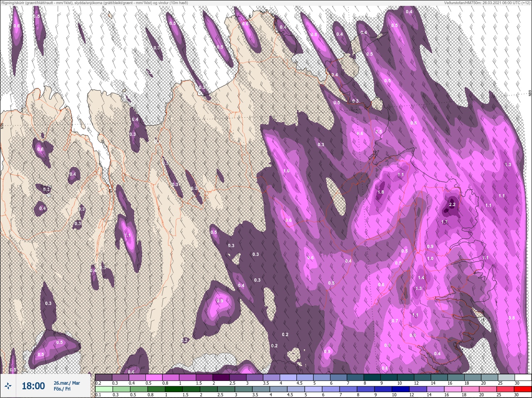532x398 pixels.
Task: Select the dark teal 9–10 swatch in snow scale
Action: 389,377
